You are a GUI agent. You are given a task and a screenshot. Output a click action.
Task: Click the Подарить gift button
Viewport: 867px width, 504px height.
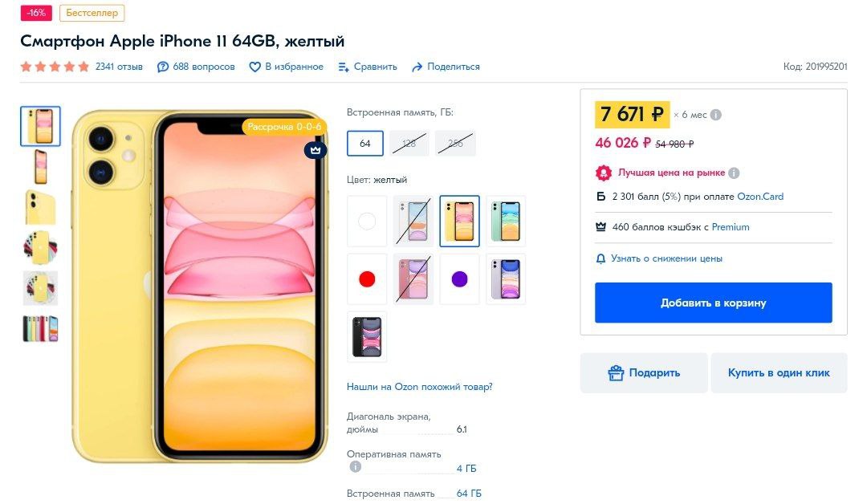(x=644, y=373)
